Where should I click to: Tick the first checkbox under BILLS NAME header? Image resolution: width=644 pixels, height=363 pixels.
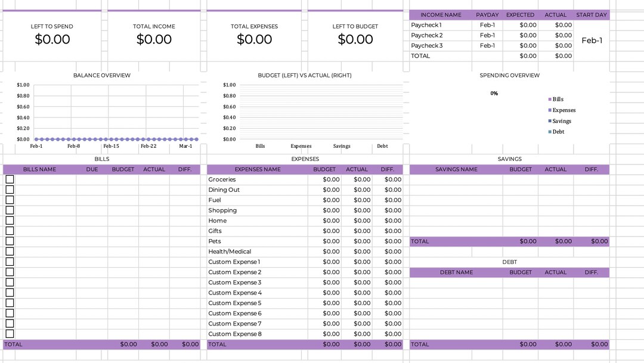(x=10, y=179)
